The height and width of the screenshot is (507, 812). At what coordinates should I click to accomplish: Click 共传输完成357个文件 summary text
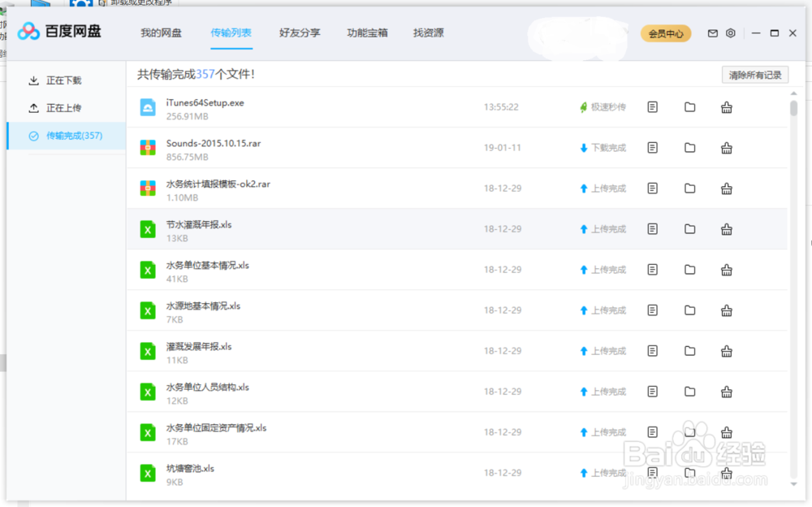click(x=196, y=74)
